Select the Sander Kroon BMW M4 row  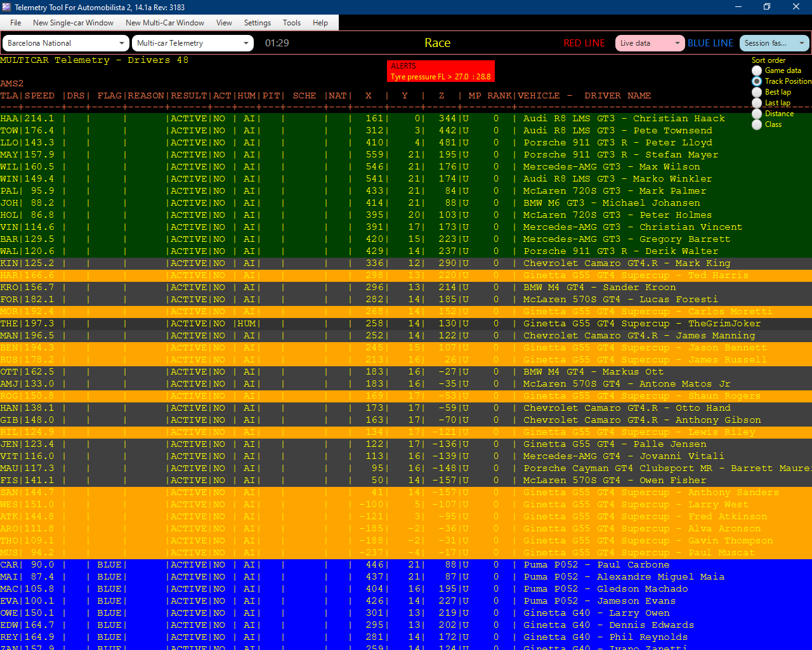tap(406, 288)
